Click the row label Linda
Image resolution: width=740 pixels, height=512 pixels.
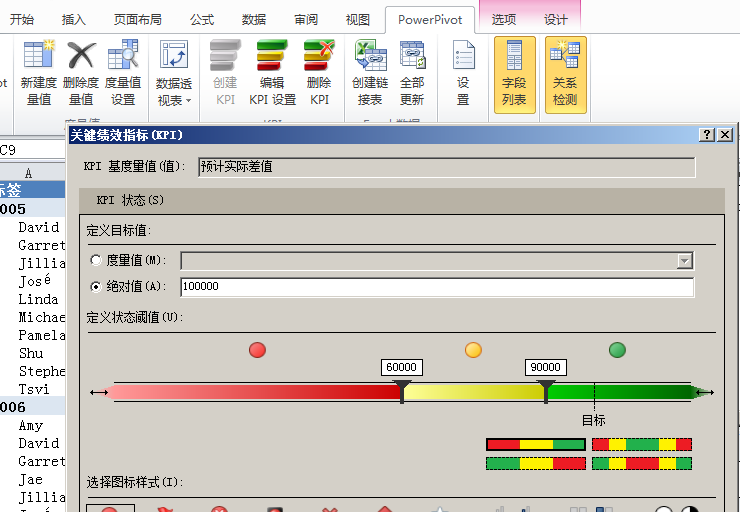(x=38, y=299)
